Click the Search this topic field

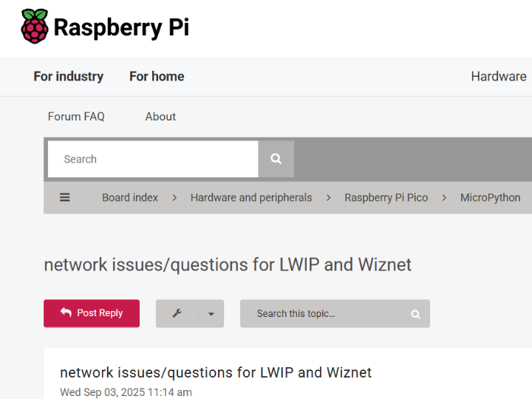[335, 313]
